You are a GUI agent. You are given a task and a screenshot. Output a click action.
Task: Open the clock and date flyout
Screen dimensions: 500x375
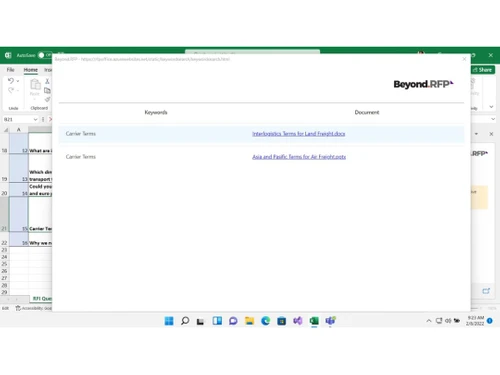[x=475, y=321]
